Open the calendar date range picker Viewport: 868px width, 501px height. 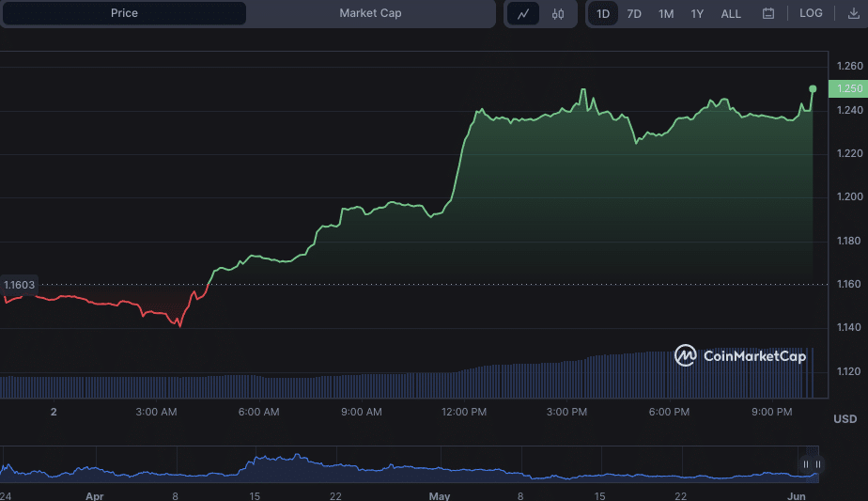(x=768, y=13)
